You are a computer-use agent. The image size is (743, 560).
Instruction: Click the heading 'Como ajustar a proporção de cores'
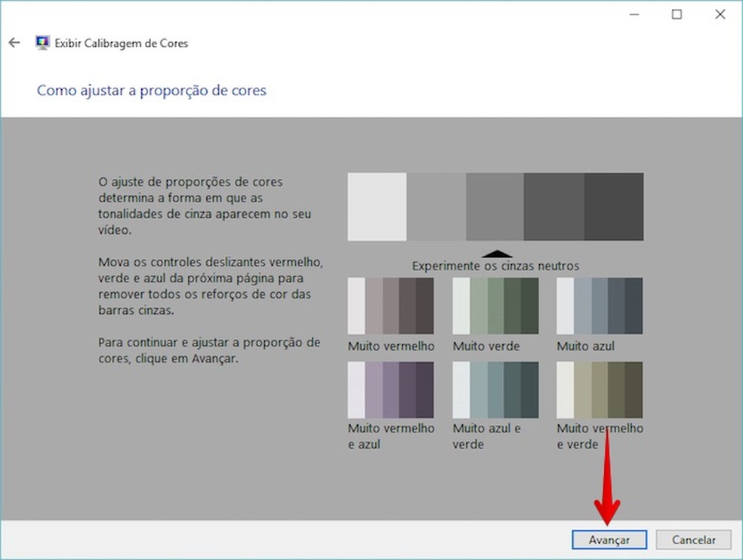click(x=151, y=90)
